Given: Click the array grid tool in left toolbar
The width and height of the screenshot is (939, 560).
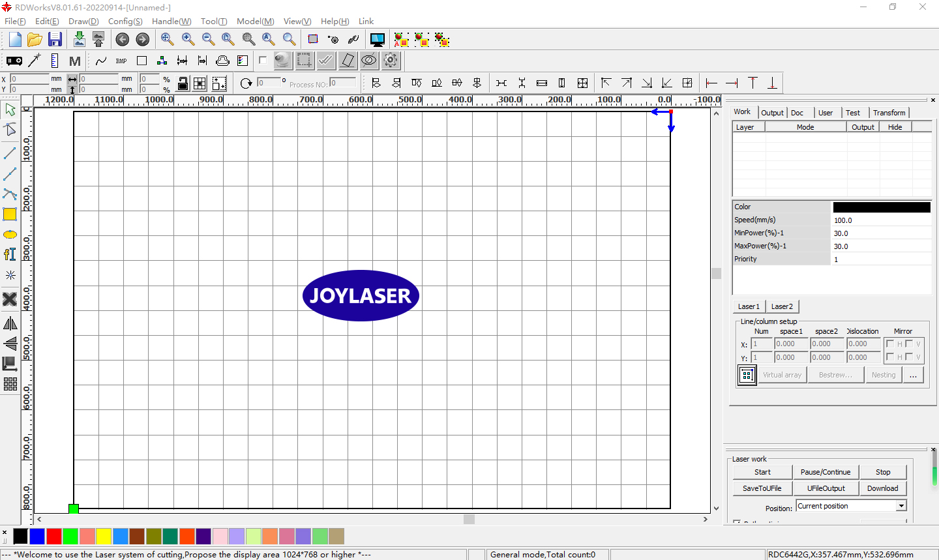Looking at the screenshot, I should tap(10, 384).
